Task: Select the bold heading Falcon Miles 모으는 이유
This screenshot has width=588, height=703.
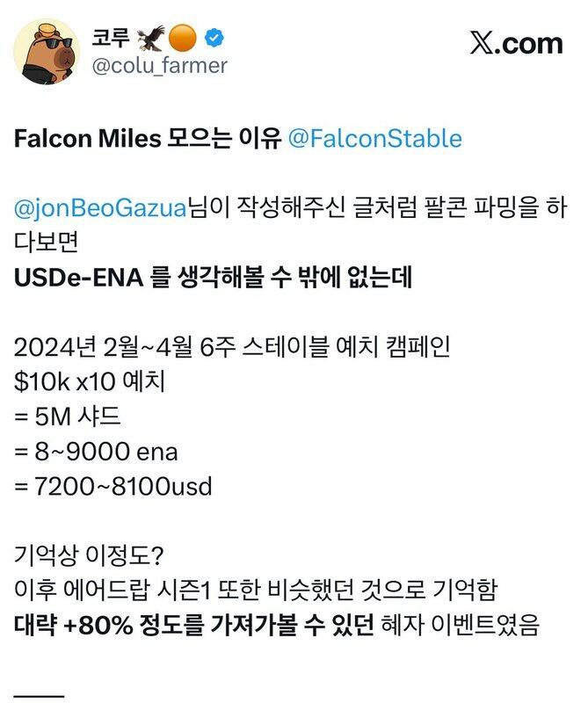Action: (x=148, y=138)
